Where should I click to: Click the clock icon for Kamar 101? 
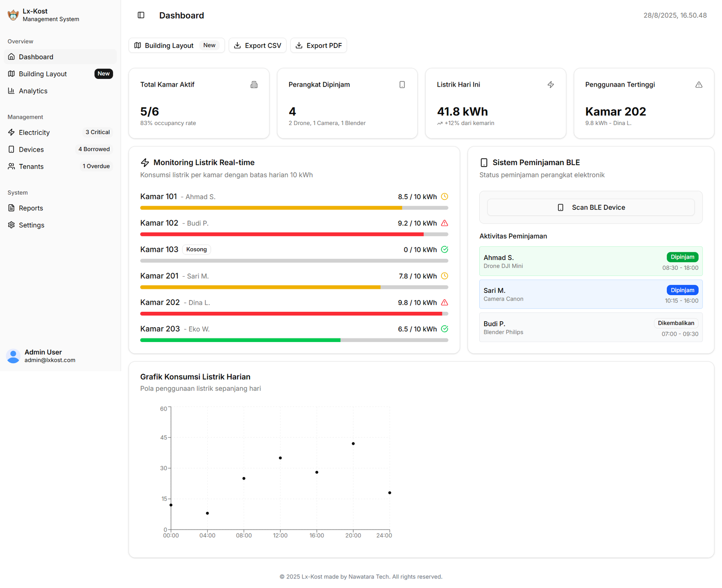pyautogui.click(x=444, y=197)
